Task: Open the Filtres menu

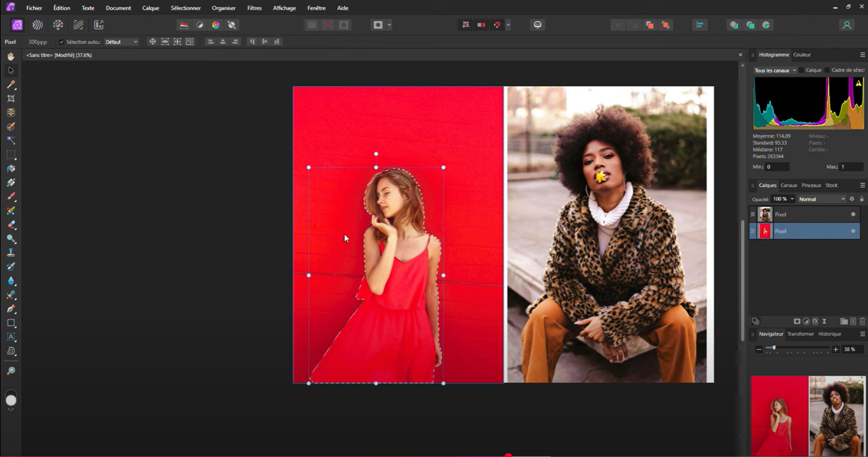Action: pyautogui.click(x=254, y=8)
